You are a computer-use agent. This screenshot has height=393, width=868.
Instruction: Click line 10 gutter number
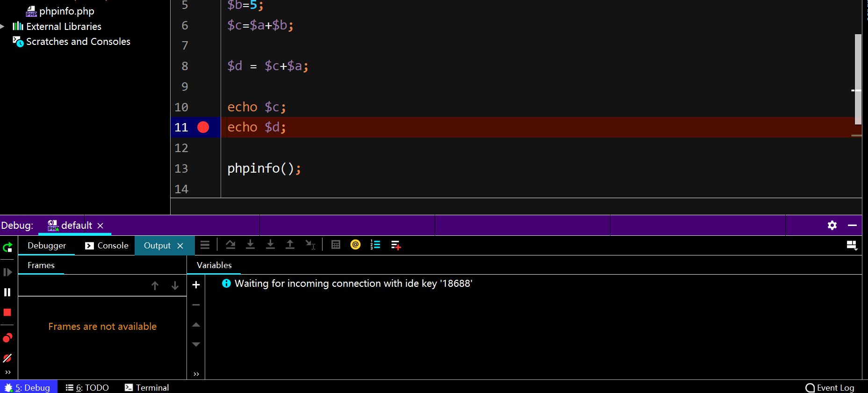[181, 107]
